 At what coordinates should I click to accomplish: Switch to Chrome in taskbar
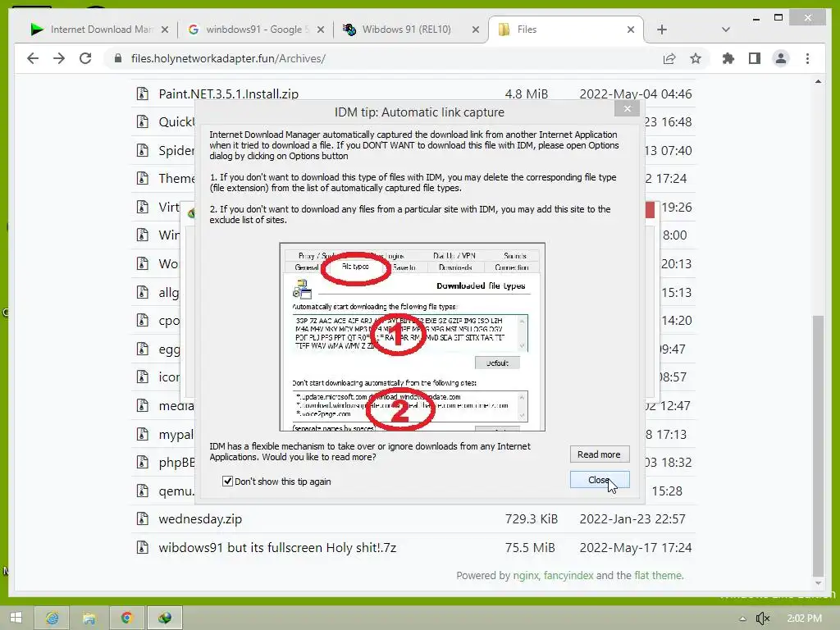pos(127,618)
